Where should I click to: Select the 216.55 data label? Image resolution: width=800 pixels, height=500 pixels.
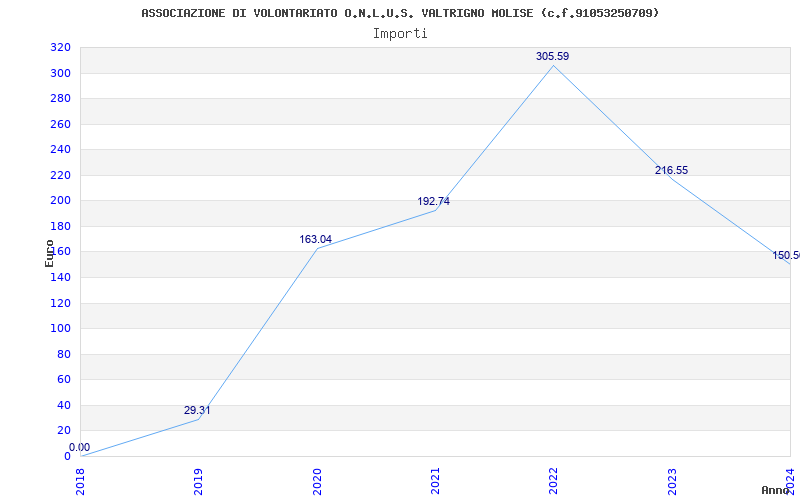click(x=671, y=170)
